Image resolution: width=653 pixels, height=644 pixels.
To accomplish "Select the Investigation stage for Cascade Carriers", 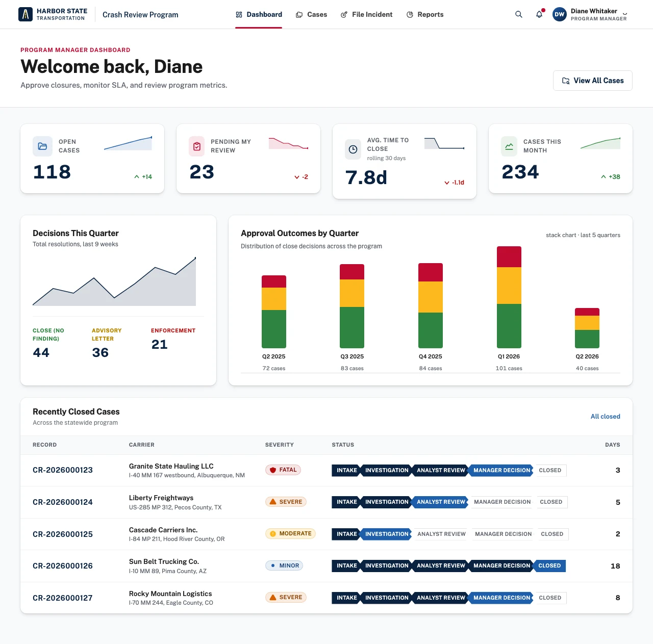I will 386,534.
